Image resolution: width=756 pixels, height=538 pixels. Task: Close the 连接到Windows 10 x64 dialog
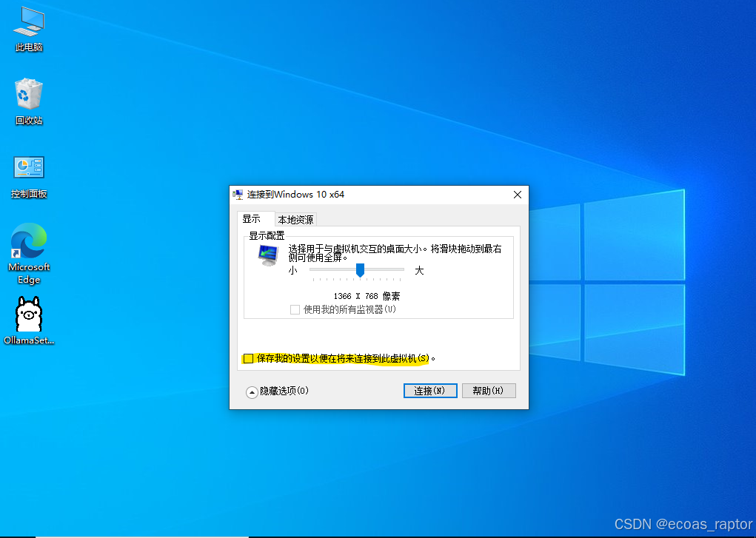tap(518, 195)
